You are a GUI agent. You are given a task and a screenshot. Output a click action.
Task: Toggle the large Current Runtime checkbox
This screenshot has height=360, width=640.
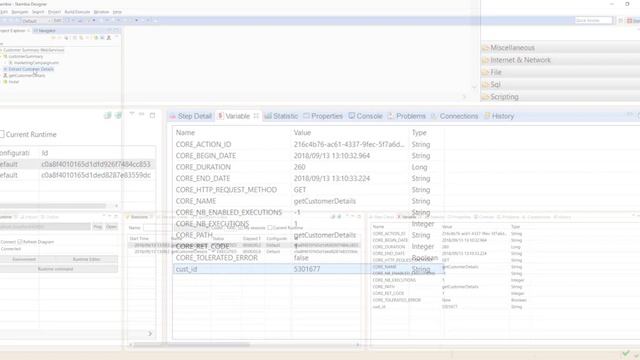pyautogui.click(x=2, y=134)
